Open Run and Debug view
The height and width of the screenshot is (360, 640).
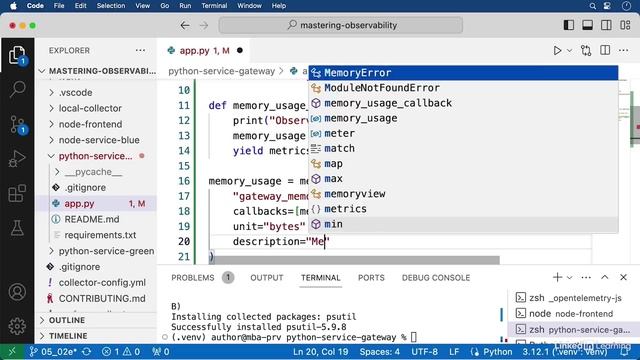(x=17, y=159)
